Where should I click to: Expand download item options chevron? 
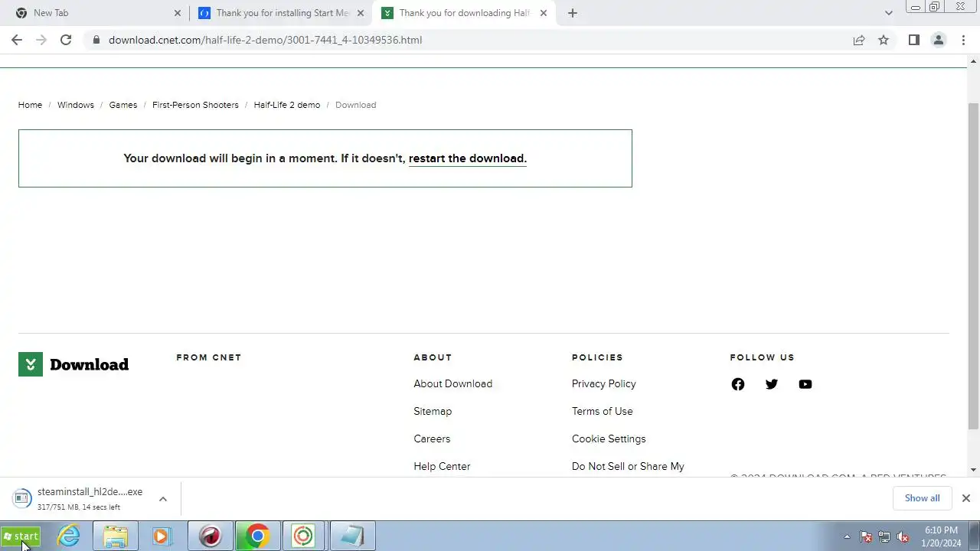162,499
